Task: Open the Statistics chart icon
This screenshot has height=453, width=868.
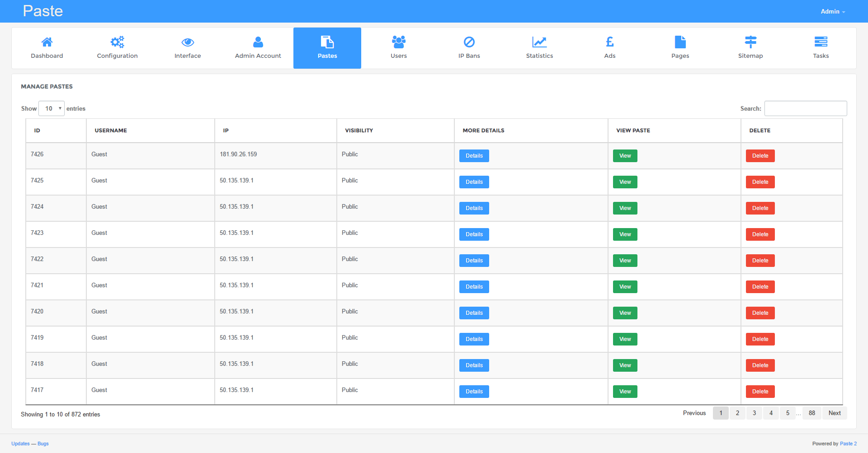Action: [539, 42]
